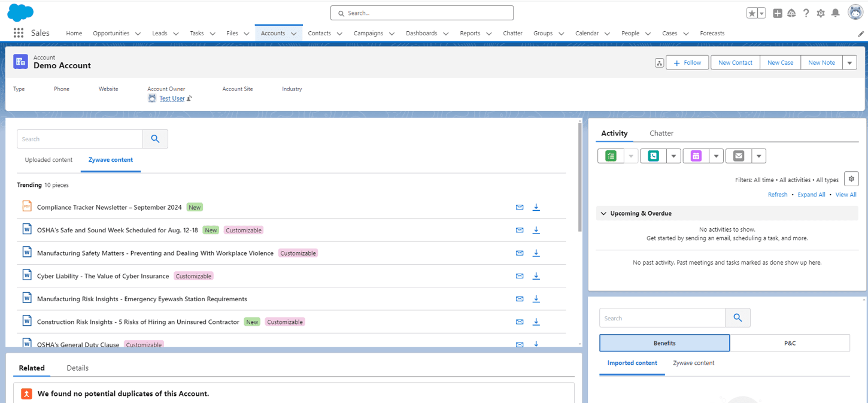Open the Setup gear icon in header
The height and width of the screenshot is (403, 868).
pos(821,13)
